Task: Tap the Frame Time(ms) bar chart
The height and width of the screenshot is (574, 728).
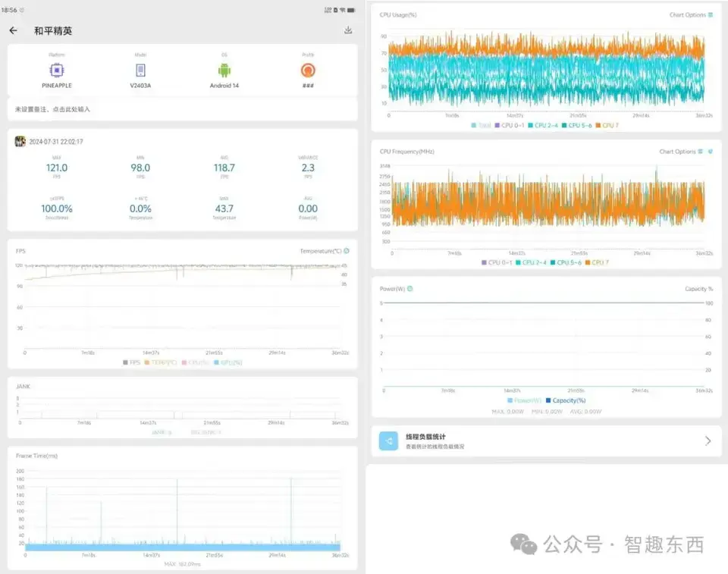Action: [x=183, y=511]
